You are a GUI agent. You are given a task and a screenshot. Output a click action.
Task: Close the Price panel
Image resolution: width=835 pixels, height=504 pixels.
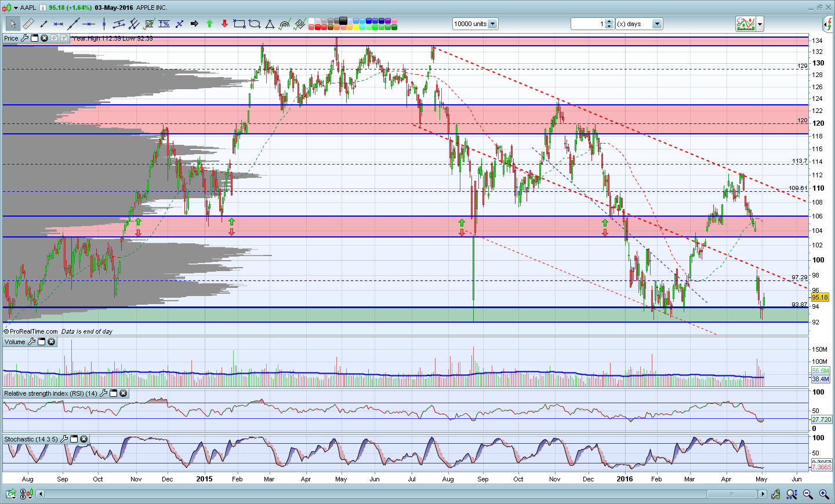[45, 38]
